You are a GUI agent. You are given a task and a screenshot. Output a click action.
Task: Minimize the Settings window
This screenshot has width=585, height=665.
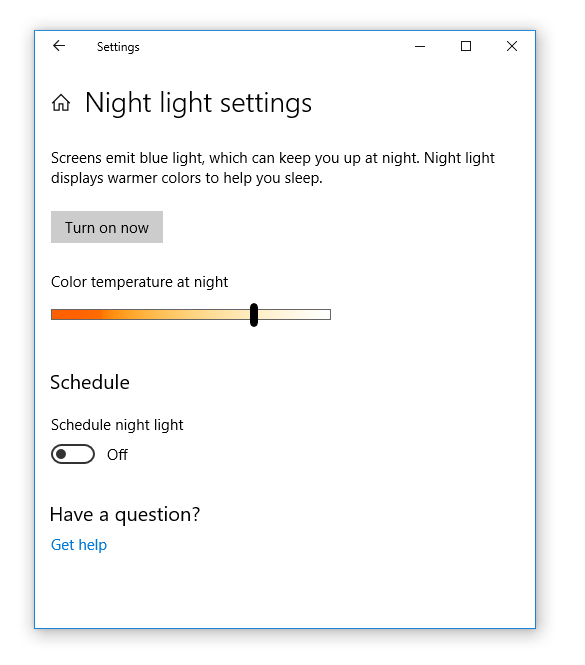420,46
